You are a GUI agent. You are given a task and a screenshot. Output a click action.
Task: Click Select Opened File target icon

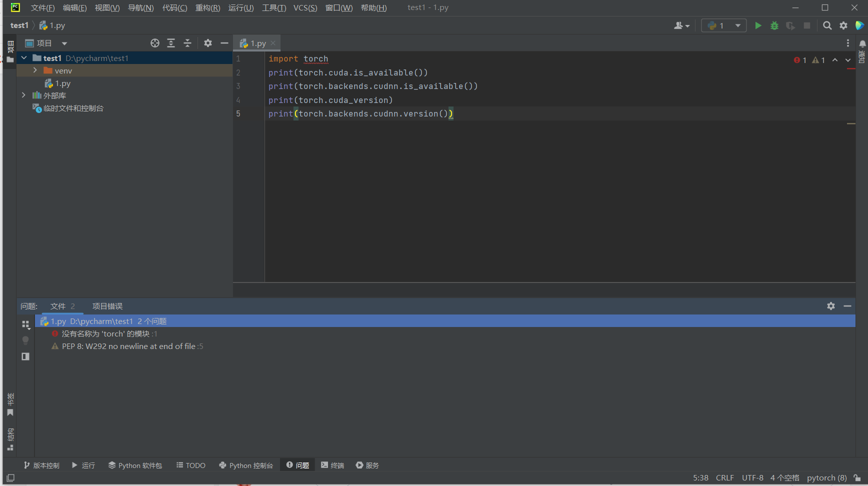[x=155, y=43]
